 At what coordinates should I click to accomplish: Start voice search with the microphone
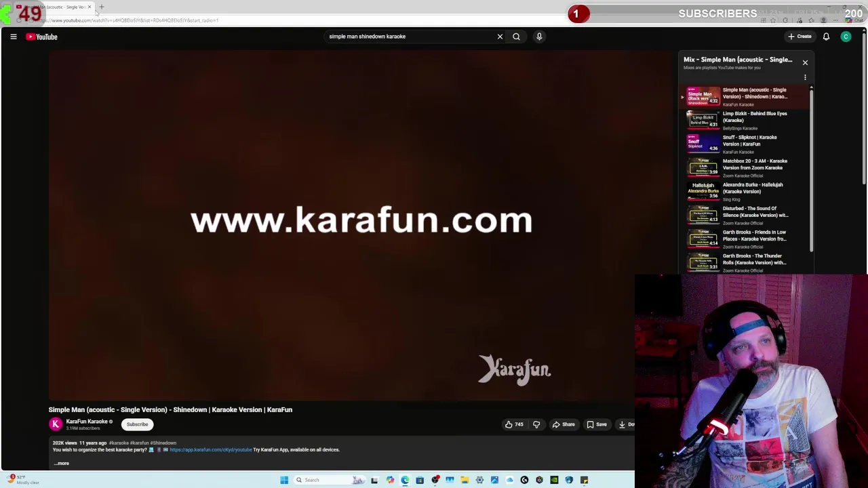pos(539,37)
